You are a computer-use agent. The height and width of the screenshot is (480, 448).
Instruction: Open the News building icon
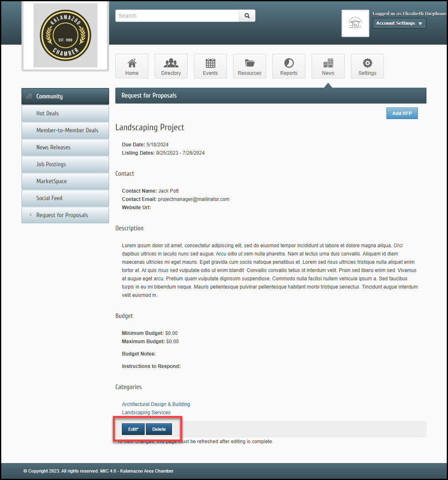click(328, 63)
